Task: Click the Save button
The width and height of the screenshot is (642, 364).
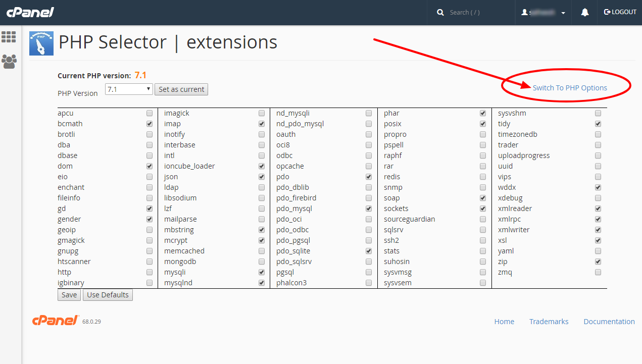Action: pyautogui.click(x=69, y=295)
